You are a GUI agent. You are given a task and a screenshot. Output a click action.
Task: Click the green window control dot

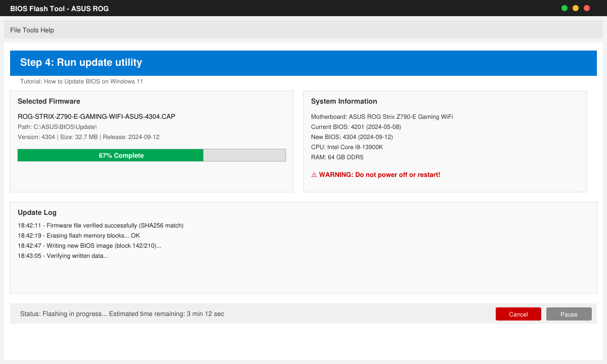pos(565,8)
